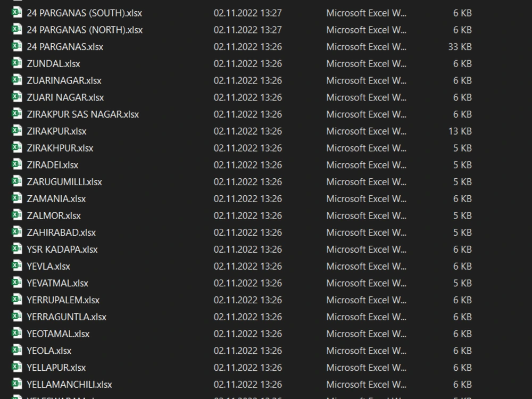
Task: Click the file name YELLAMANCHILI.xlsx
Action: [x=69, y=385]
